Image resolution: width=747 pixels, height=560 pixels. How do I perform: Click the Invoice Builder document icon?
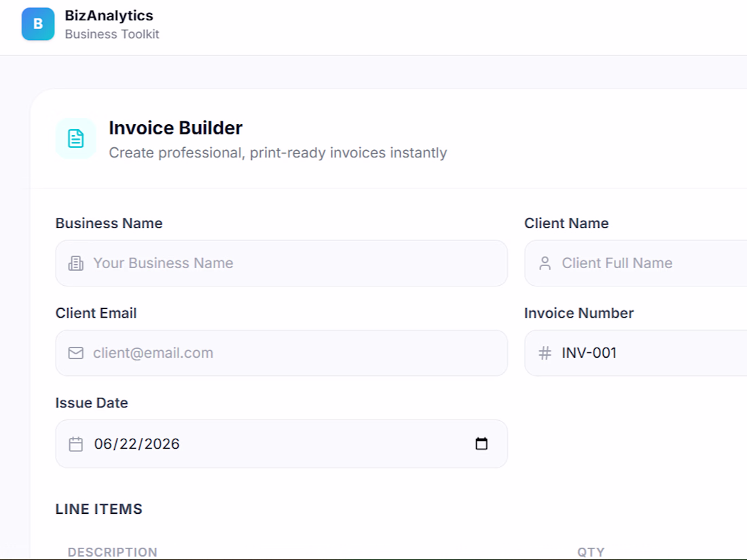(x=76, y=138)
